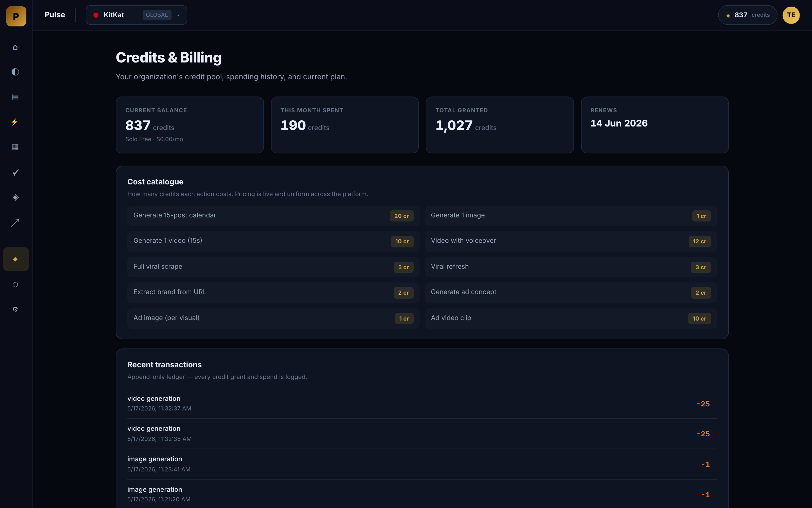Click the image generation transaction at 11:21:20 AM
This screenshot has height=508, width=812.
[x=422, y=494]
